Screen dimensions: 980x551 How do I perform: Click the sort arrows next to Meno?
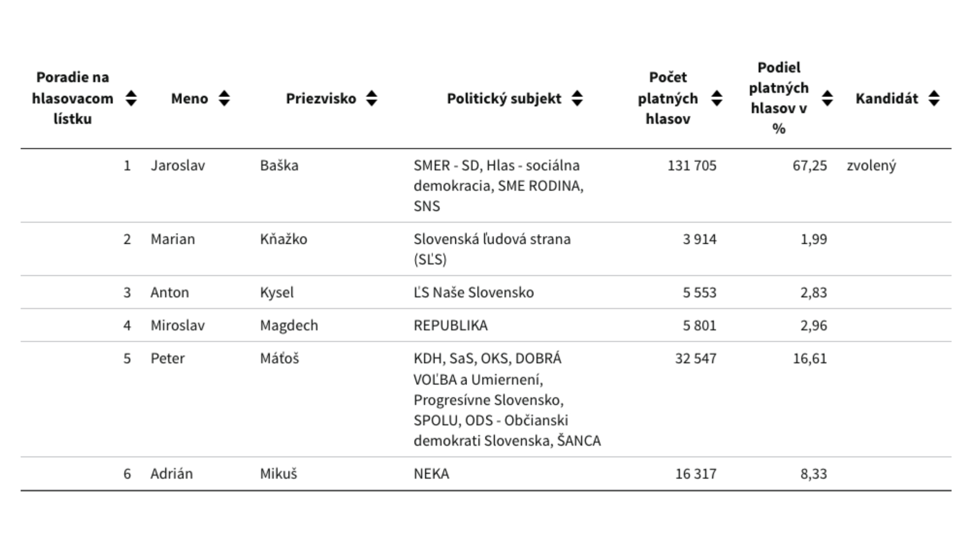(224, 98)
